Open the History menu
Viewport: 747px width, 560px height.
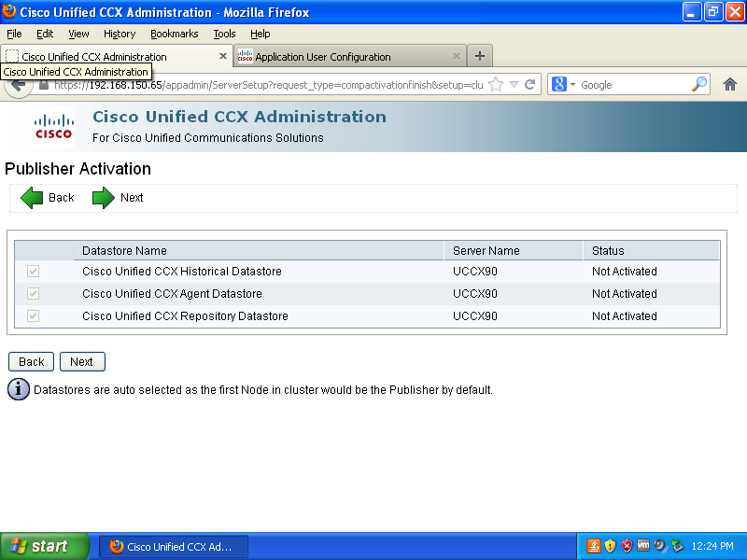[120, 34]
